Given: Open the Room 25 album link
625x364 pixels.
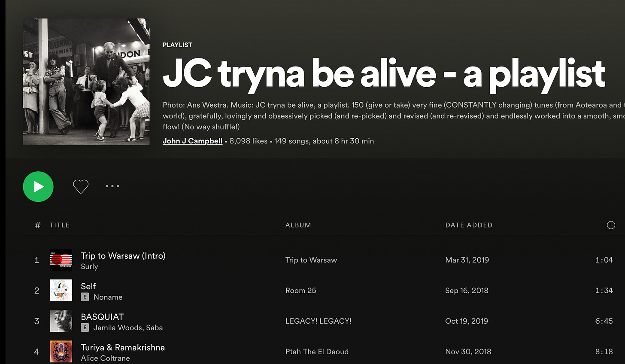Looking at the screenshot, I should click(301, 291).
